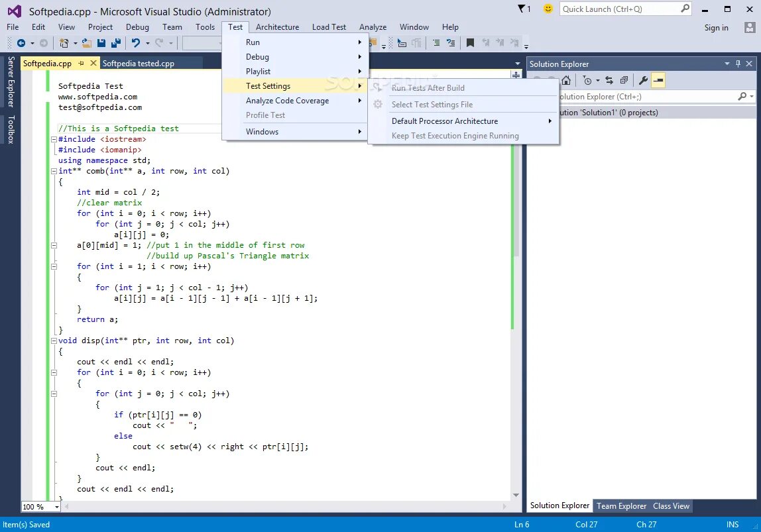Open Default Processor Architecture submenu

point(463,121)
